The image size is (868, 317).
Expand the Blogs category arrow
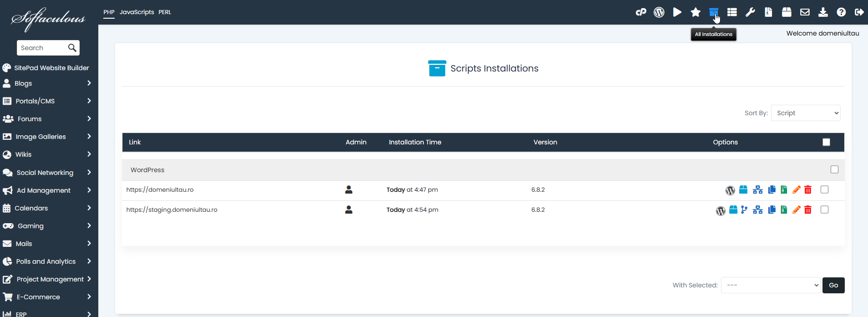[x=89, y=83]
